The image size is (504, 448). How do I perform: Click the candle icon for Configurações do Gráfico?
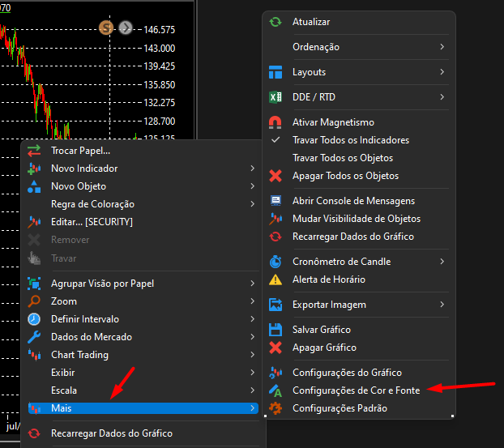[x=275, y=373]
